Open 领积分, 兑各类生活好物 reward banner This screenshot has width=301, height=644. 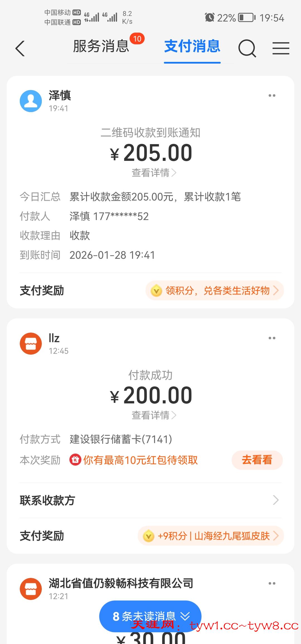(x=215, y=290)
